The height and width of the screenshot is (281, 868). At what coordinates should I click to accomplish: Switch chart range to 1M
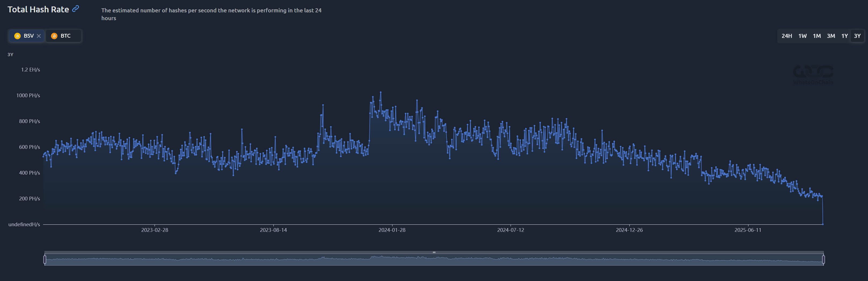(817, 36)
